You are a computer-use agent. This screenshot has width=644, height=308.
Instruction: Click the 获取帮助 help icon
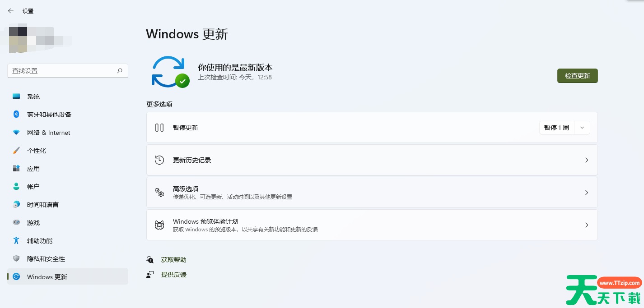[x=150, y=260]
